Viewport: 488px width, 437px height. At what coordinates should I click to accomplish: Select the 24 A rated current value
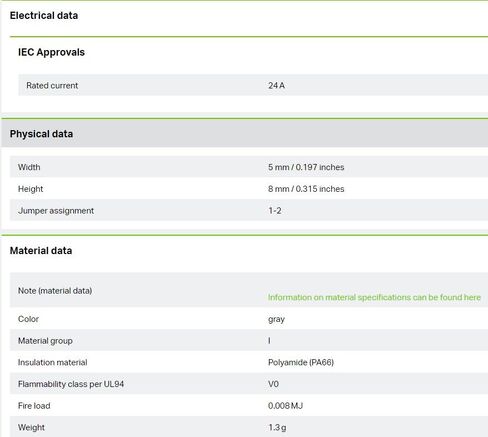coord(276,85)
